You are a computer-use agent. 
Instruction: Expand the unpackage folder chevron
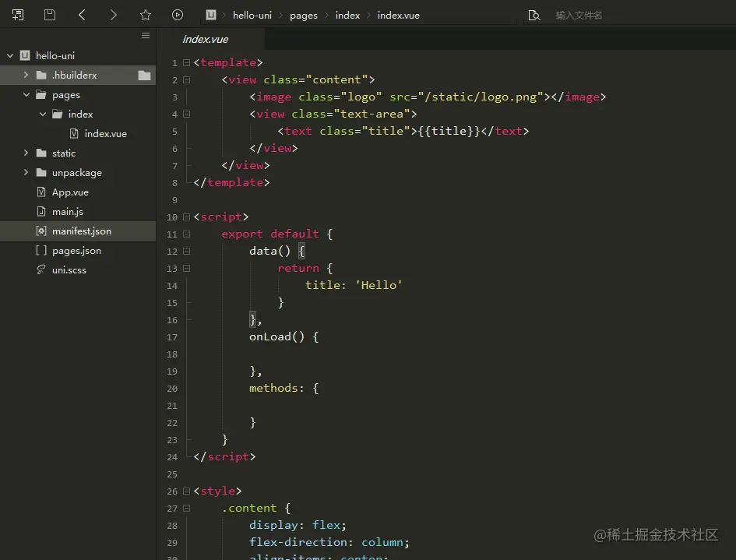point(26,172)
